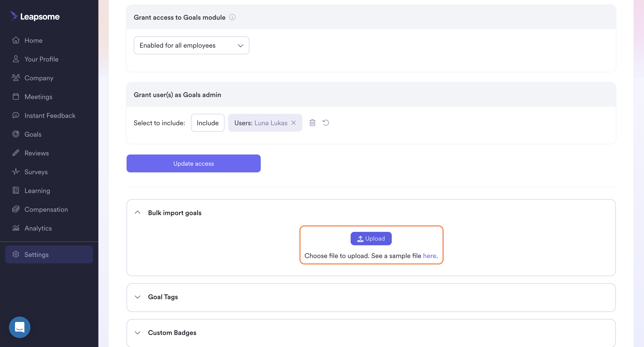Click the Select to include label

(159, 123)
